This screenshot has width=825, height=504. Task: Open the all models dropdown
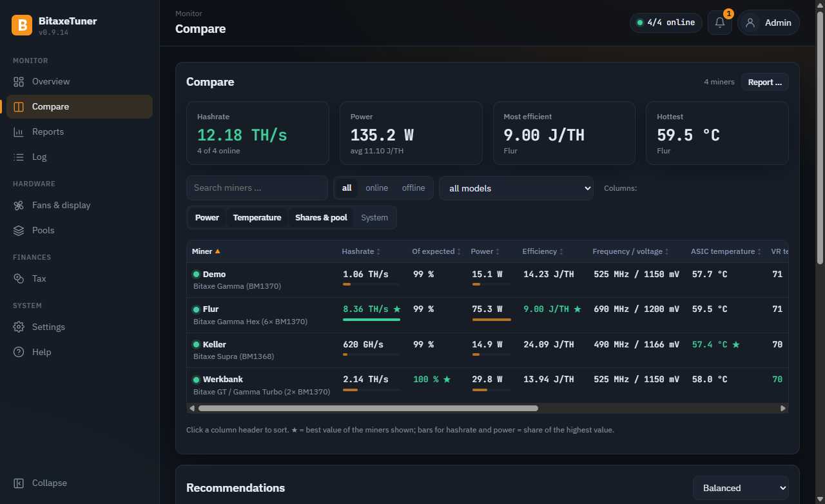516,188
